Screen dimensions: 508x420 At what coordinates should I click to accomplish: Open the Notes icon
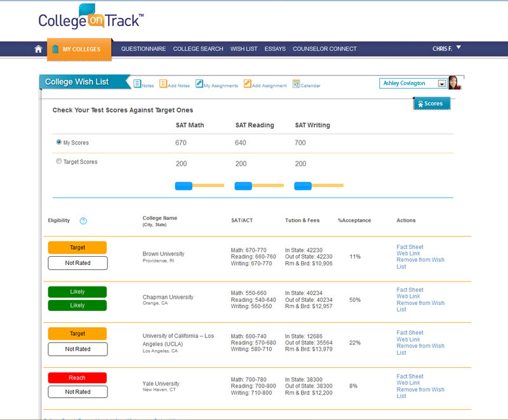(x=137, y=84)
